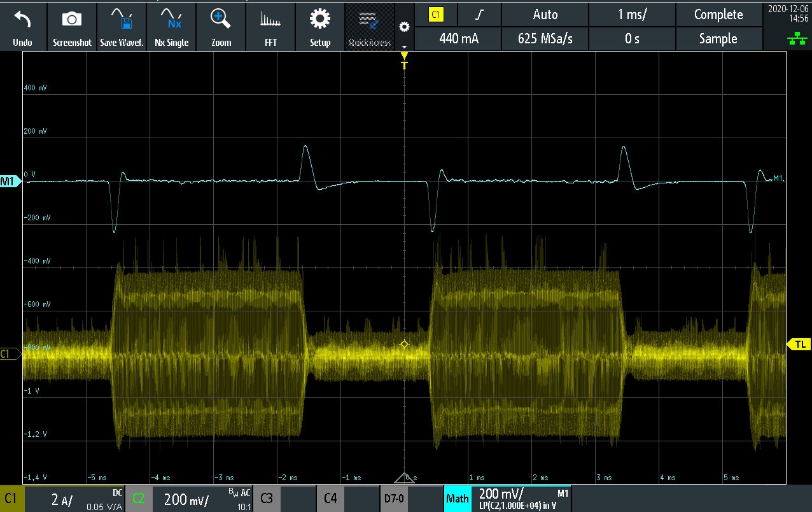Image resolution: width=812 pixels, height=512 pixels.
Task: Enable channel C4
Action: (330, 499)
